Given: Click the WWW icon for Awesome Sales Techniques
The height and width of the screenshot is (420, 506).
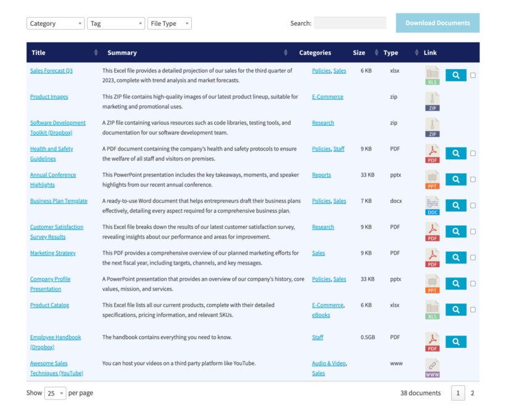Looking at the screenshot, I should click(431, 368).
